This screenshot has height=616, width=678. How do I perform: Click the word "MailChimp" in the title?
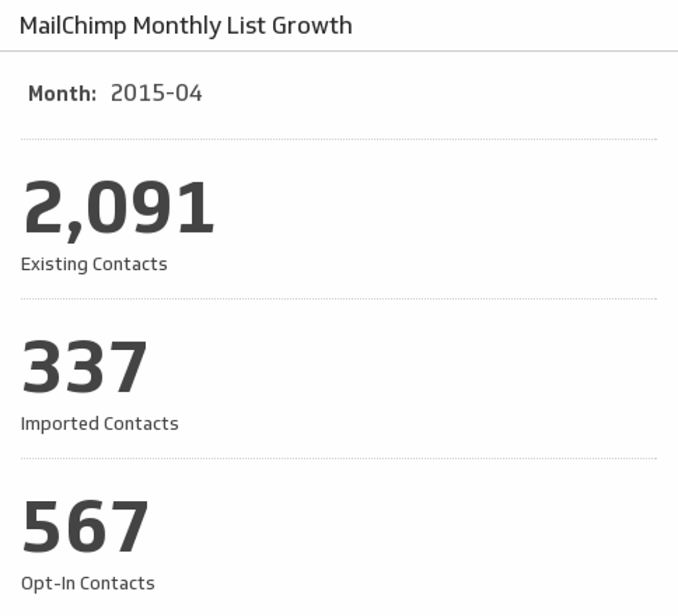coord(72,26)
